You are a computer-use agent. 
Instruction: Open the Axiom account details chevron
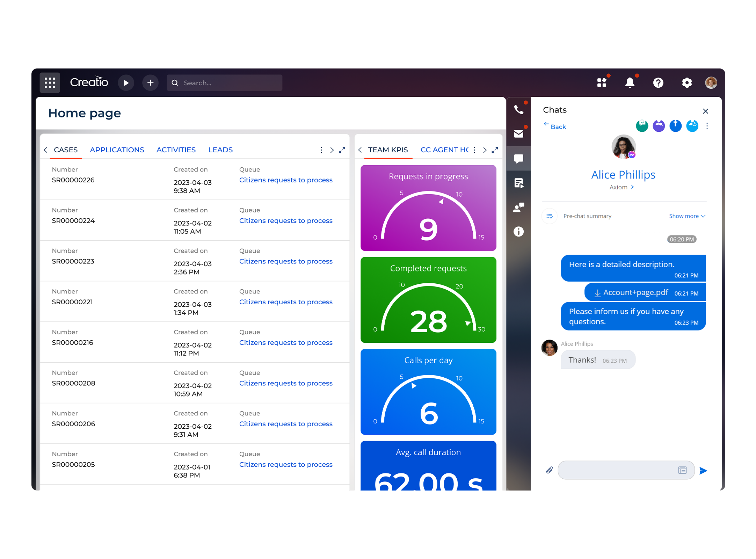click(x=632, y=187)
